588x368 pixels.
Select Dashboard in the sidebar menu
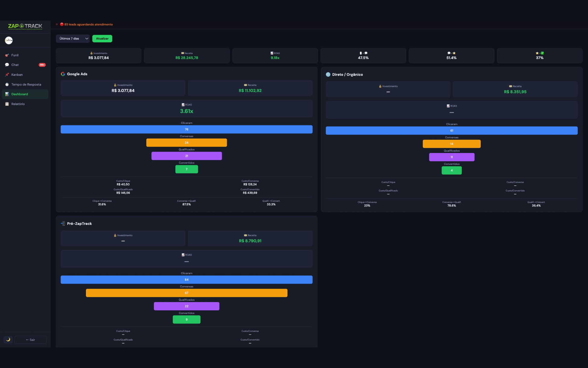pos(20,94)
